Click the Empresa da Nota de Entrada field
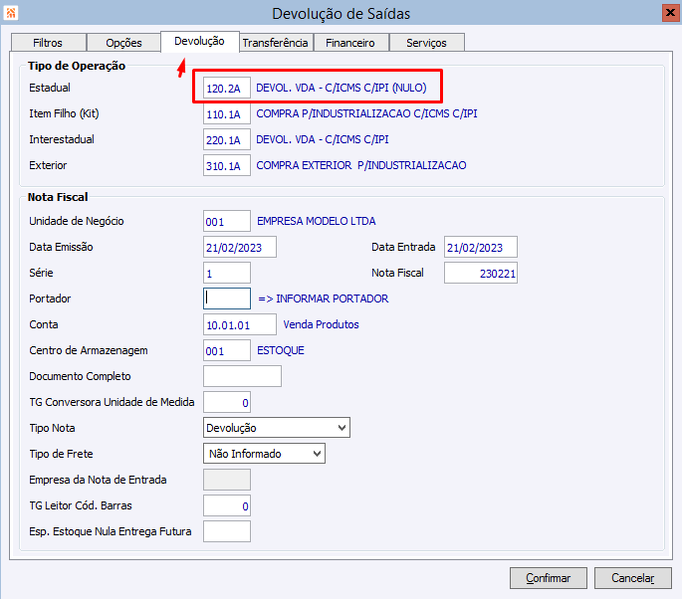 (227, 480)
